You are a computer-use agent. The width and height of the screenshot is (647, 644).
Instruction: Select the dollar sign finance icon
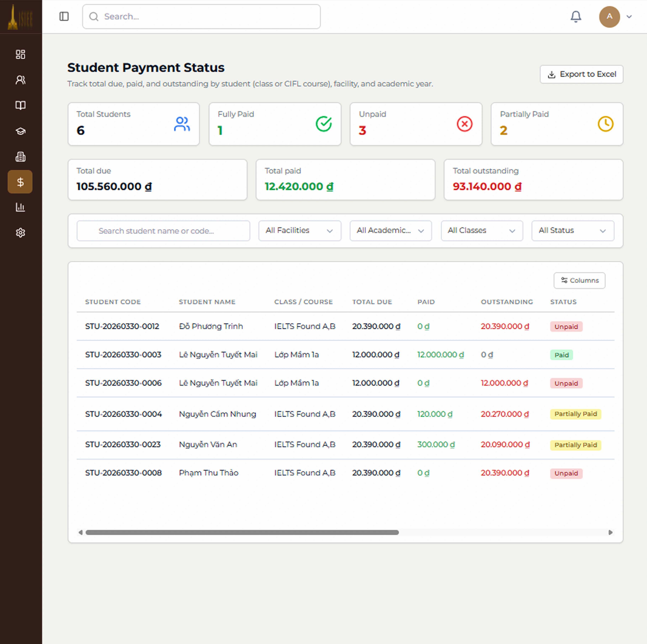coord(20,182)
